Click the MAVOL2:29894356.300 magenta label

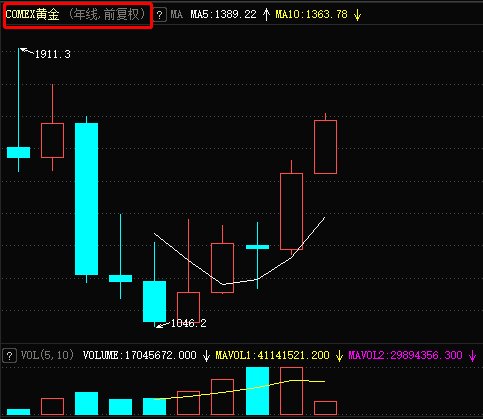[x=405, y=355]
